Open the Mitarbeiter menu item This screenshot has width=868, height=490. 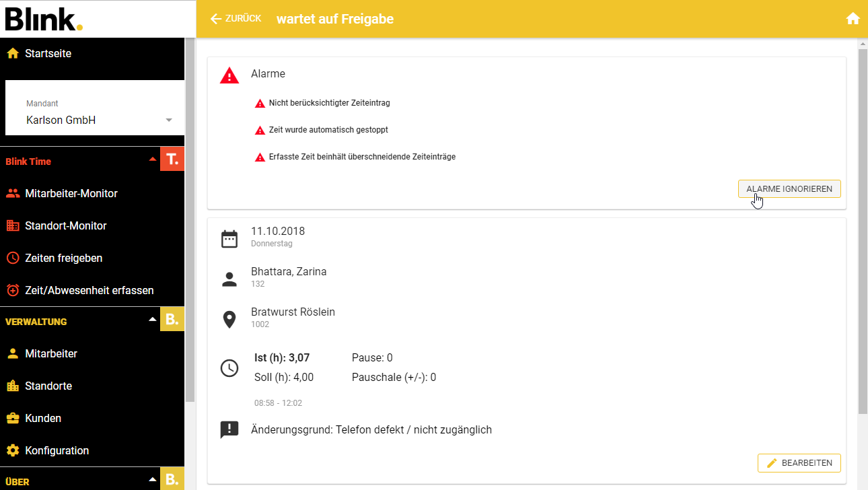[x=51, y=354]
